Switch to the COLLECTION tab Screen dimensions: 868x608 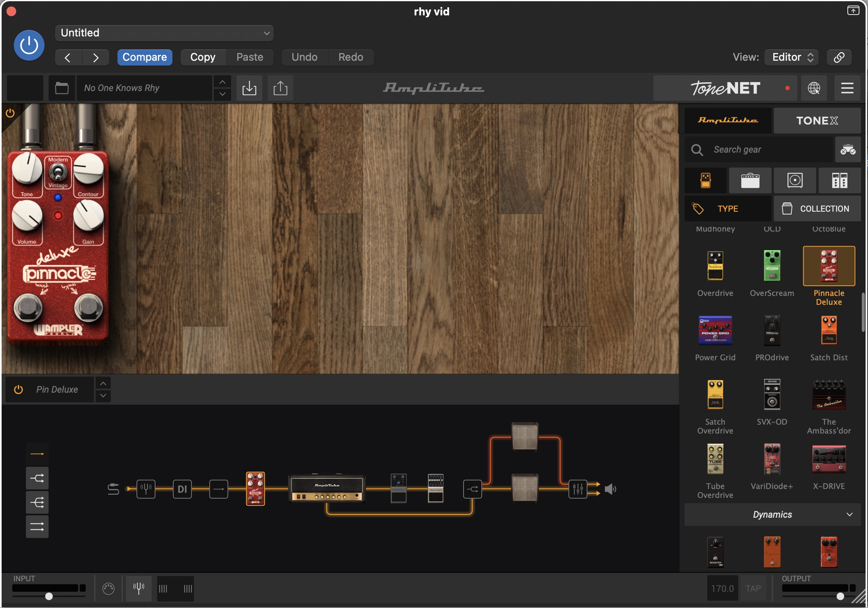817,209
